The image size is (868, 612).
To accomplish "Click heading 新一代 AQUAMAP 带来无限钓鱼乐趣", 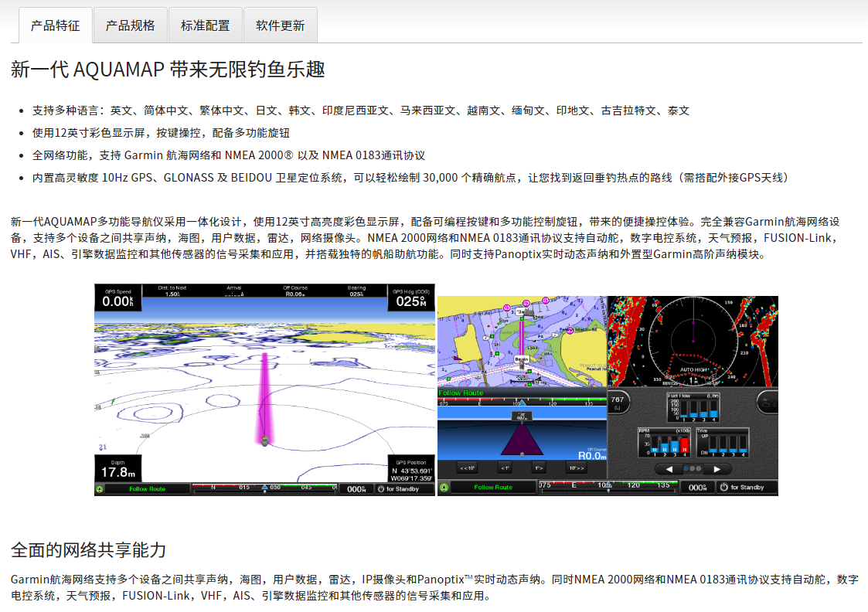I will point(168,70).
